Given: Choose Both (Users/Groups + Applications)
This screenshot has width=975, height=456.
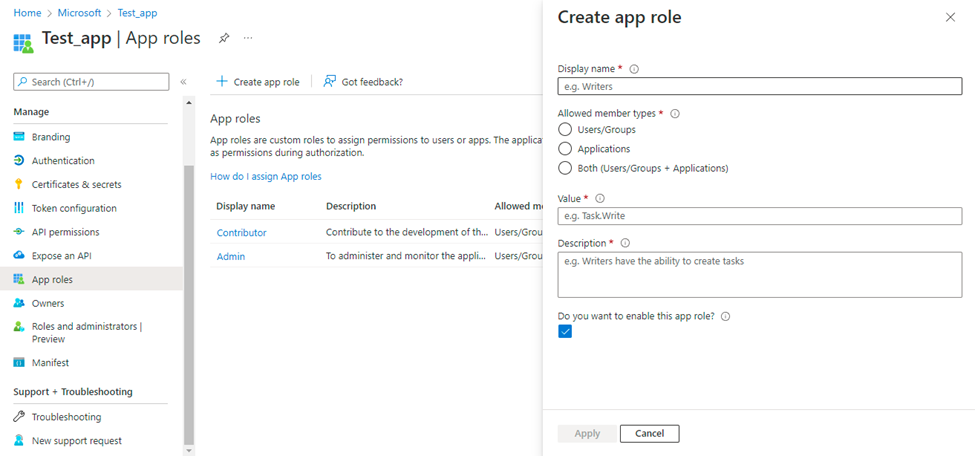Looking at the screenshot, I should tap(566, 168).
